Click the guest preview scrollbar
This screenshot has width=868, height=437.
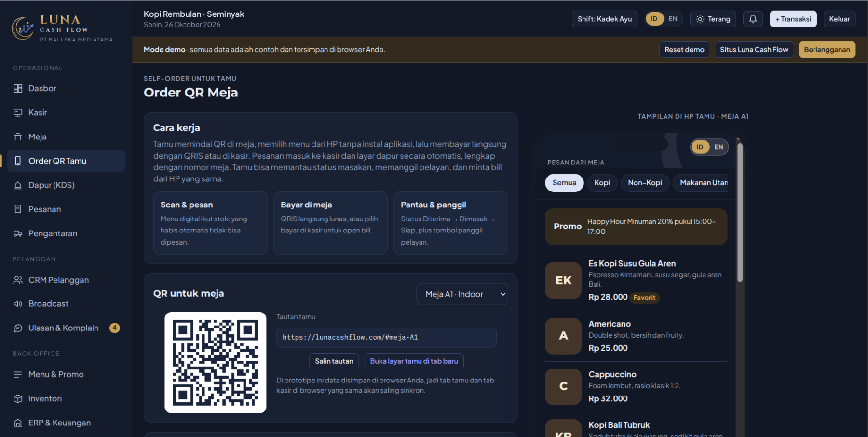pyautogui.click(x=740, y=212)
